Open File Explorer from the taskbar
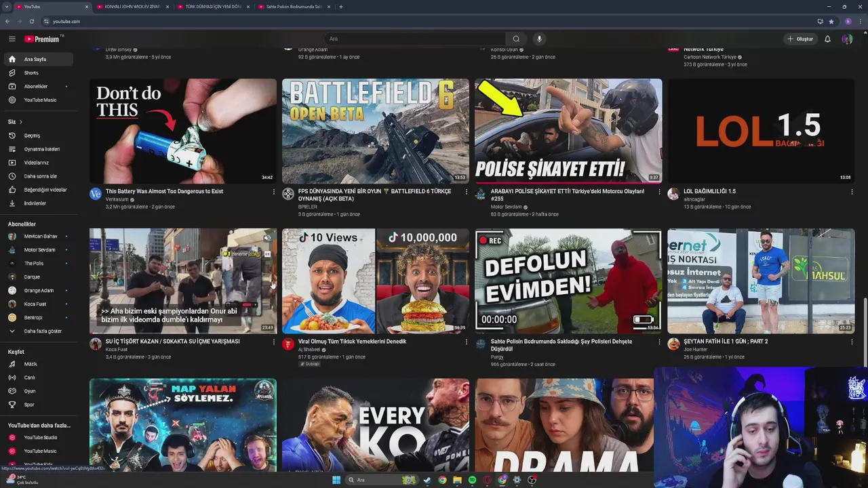868x488 pixels. coord(457,480)
